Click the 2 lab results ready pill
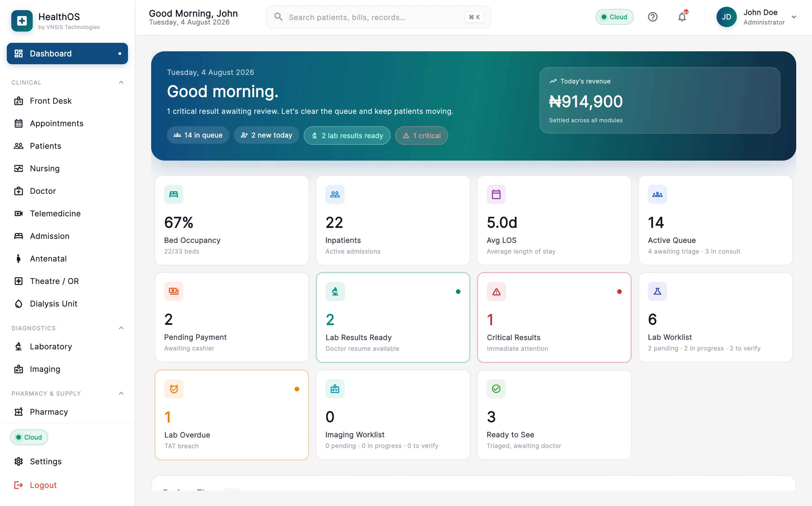The width and height of the screenshot is (812, 506). (347, 136)
